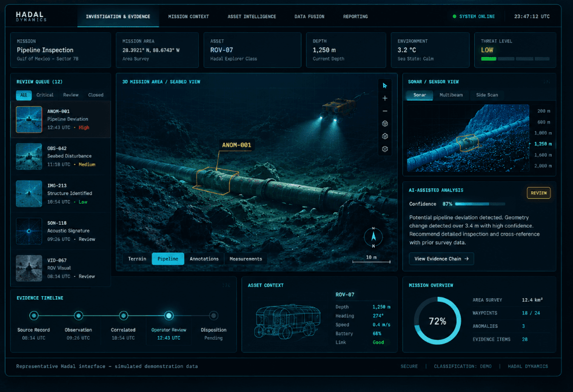
Task: Zoom out with the minus icon
Action: pos(385,111)
